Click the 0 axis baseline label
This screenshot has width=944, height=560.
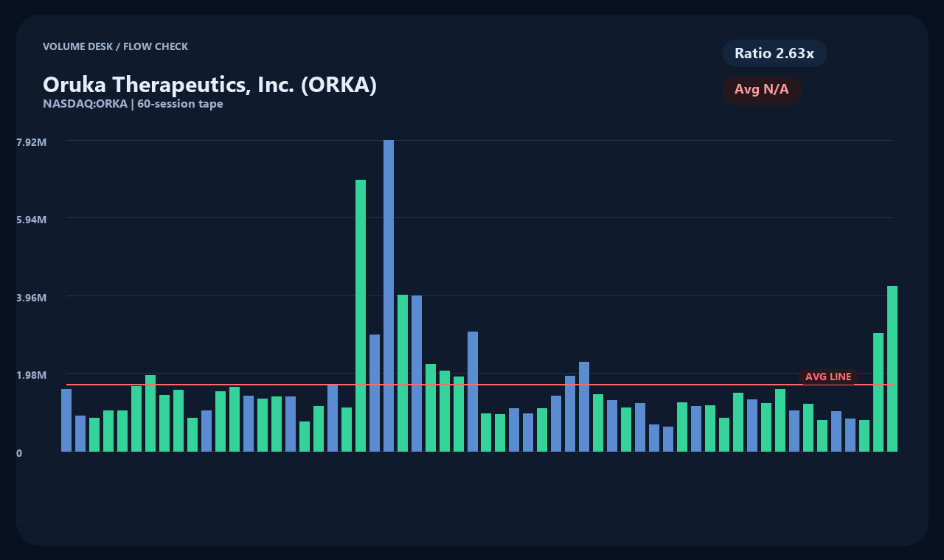click(x=19, y=453)
